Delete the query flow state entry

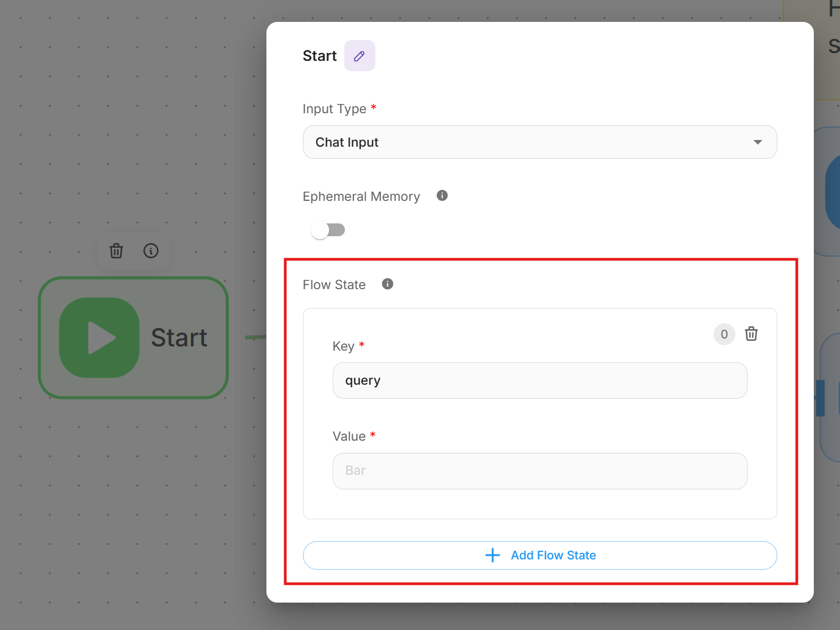(751, 334)
